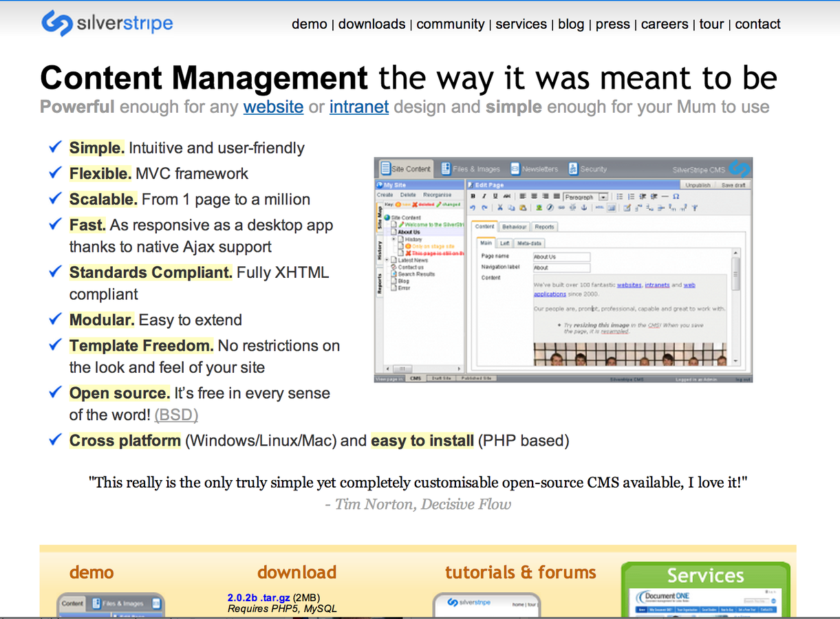
Task: Select 'Contact us' in CMS site tree
Action: 411,267
